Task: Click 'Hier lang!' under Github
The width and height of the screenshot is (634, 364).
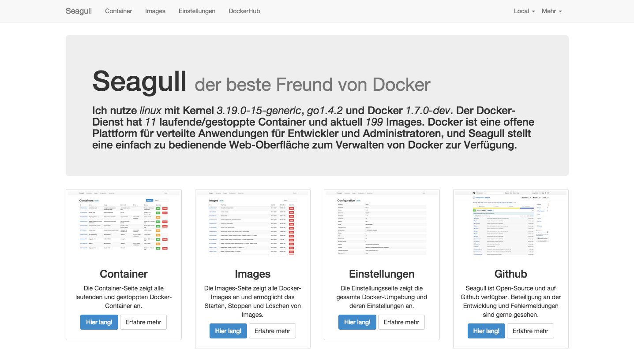Action: click(486, 331)
